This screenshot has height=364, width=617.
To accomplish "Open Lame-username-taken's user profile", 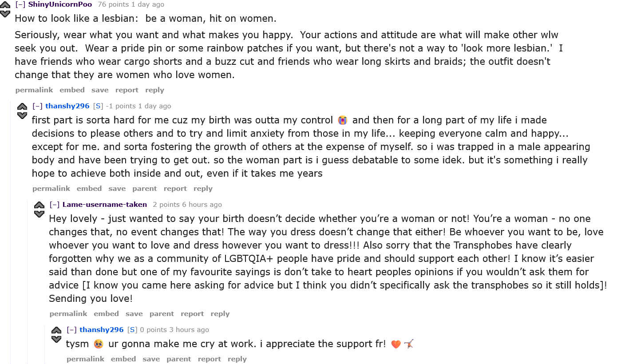I will pos(105,205).
